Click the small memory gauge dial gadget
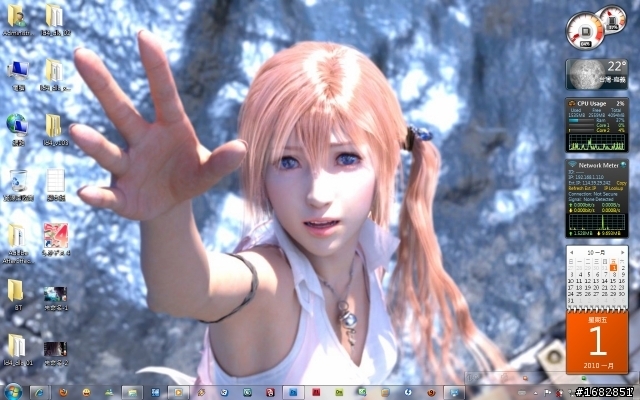The height and width of the screenshot is (400, 640). 613,18
